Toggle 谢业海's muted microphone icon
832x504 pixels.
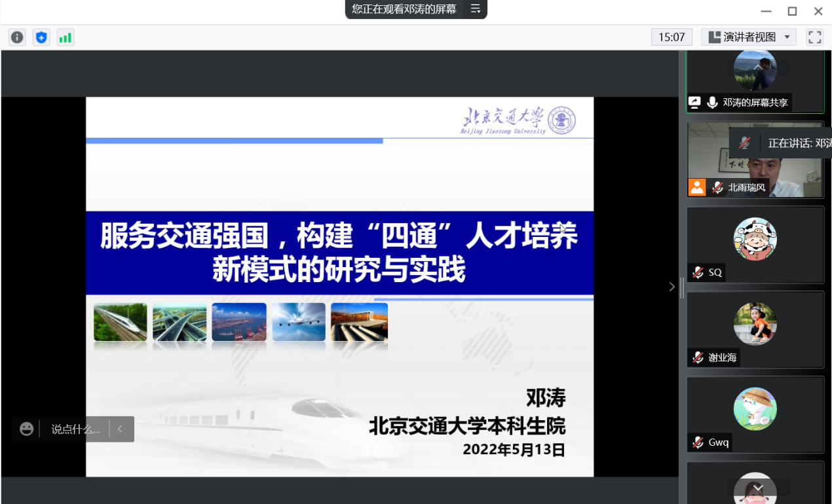pos(698,357)
